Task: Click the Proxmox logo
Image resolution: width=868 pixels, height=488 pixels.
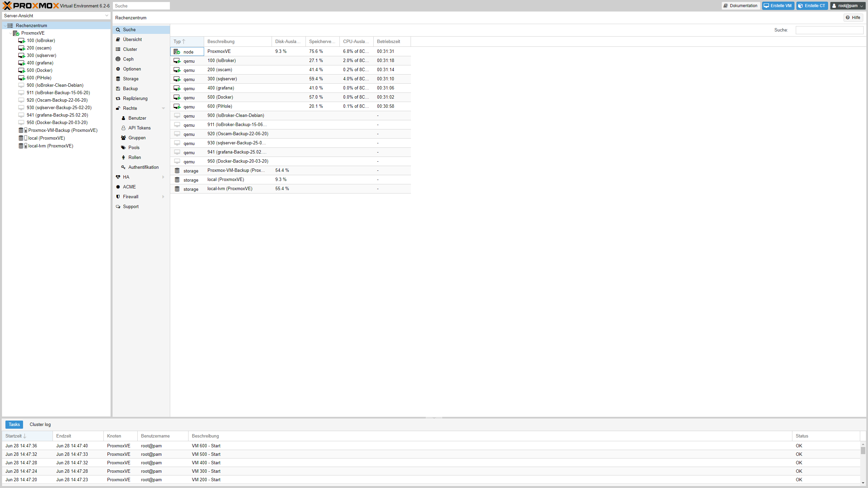Action: [x=31, y=5]
